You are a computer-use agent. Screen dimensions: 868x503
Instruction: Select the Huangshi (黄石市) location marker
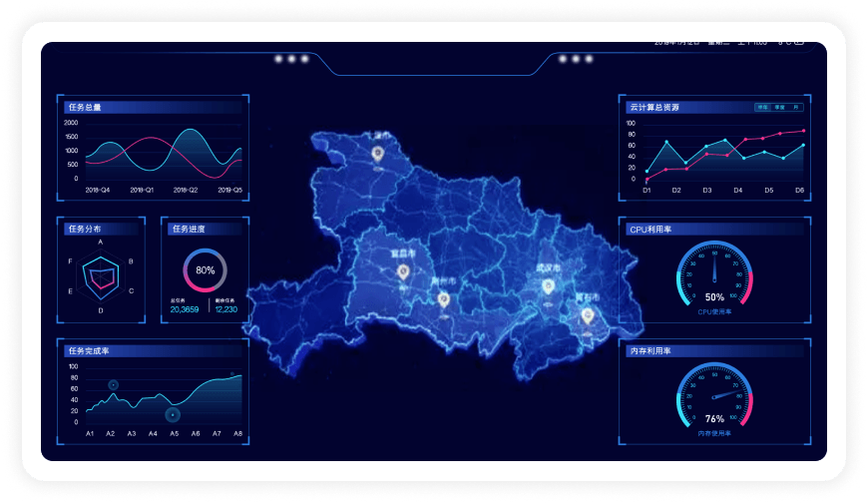coord(587,315)
